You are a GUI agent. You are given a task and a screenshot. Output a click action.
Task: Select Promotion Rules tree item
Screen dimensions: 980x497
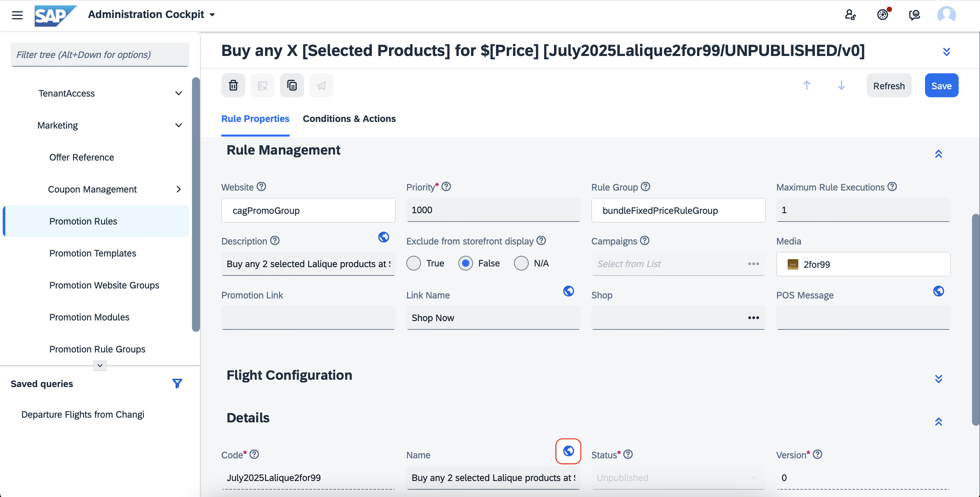coord(96,221)
